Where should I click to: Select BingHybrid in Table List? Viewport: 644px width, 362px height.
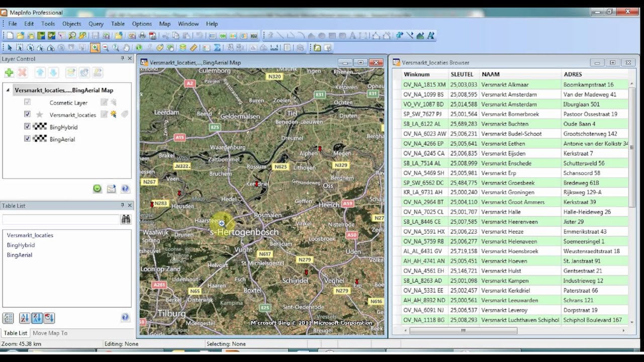click(x=21, y=245)
